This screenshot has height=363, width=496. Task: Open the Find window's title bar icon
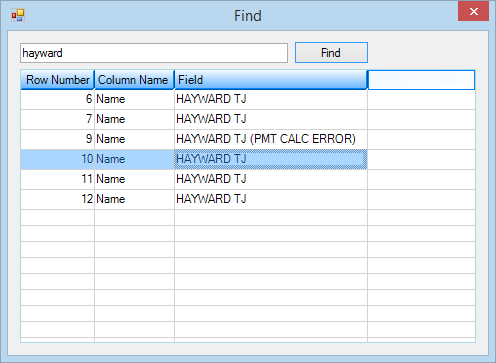(x=18, y=15)
